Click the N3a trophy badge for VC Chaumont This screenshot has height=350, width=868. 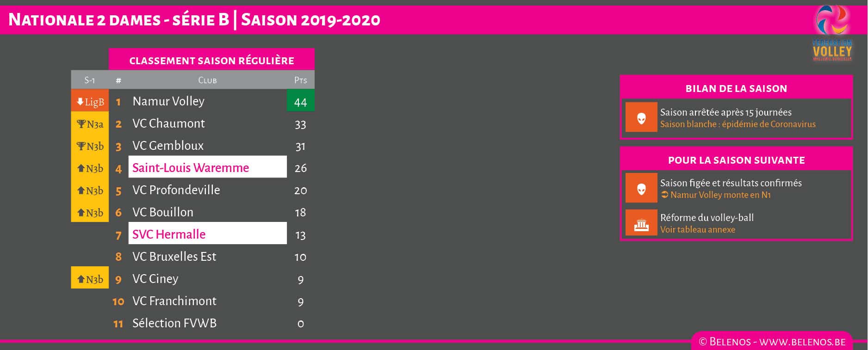pos(90,124)
